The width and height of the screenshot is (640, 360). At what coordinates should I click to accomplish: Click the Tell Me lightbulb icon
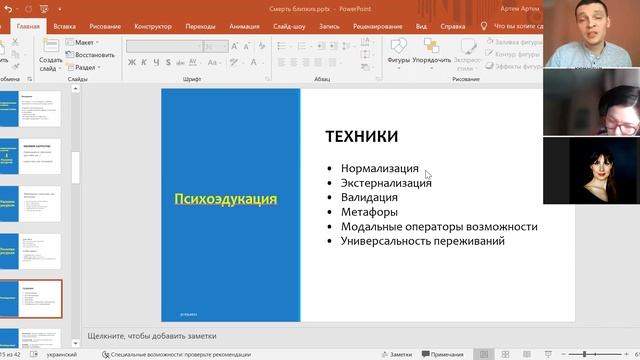click(x=484, y=26)
